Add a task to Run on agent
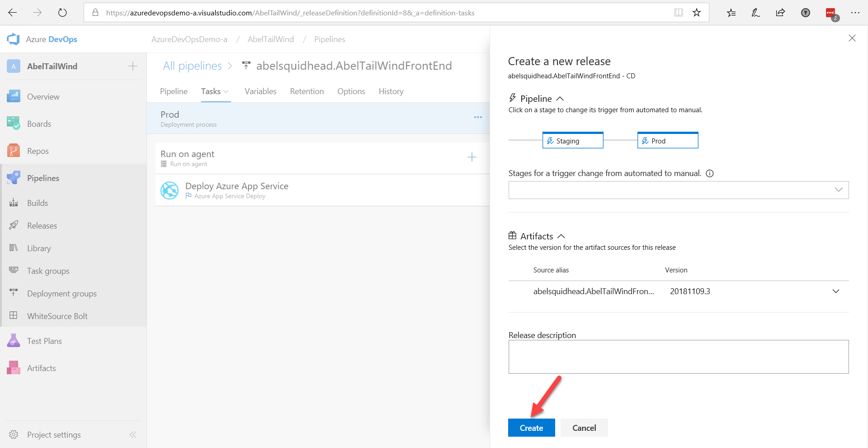Viewport: 868px width, 448px height. pos(472,157)
